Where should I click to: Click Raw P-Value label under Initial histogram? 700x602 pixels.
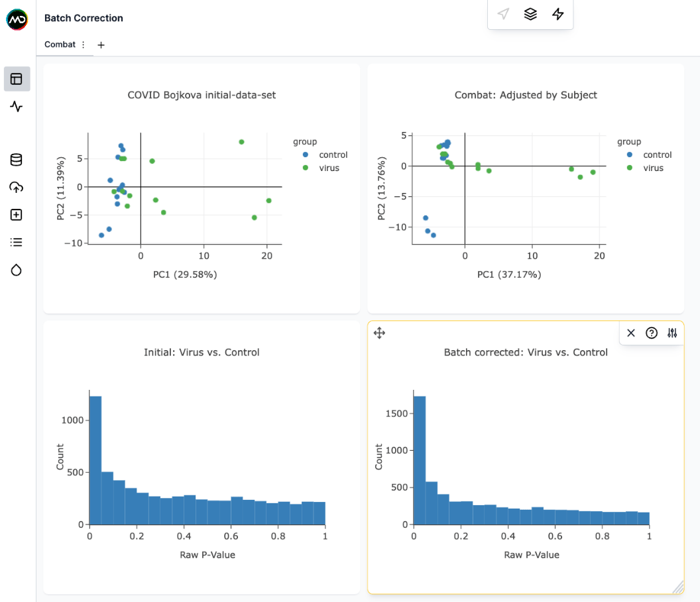pos(207,555)
